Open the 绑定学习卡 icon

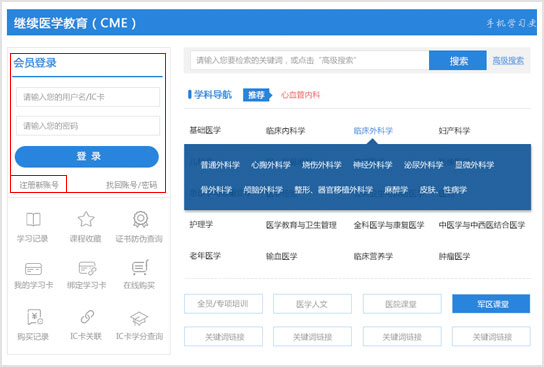point(87,268)
